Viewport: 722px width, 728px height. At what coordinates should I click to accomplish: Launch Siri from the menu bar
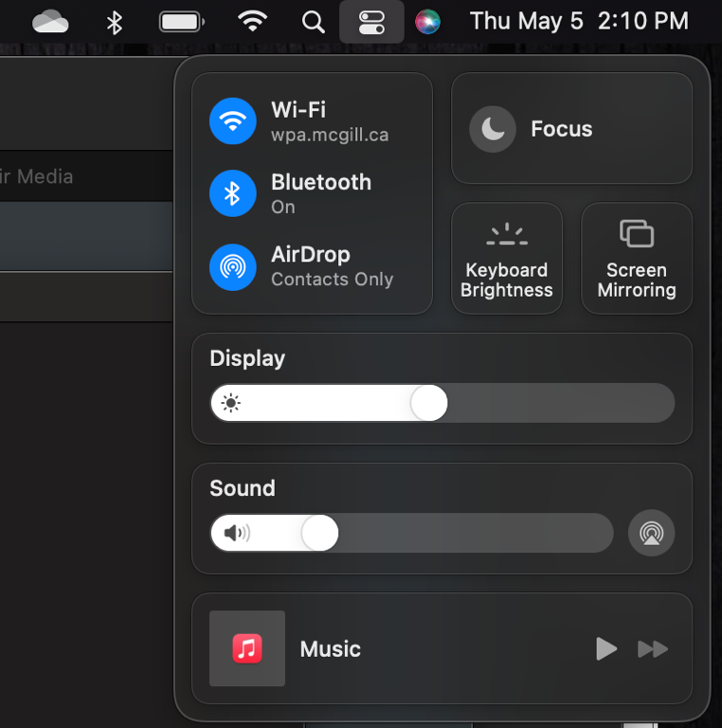click(x=427, y=22)
